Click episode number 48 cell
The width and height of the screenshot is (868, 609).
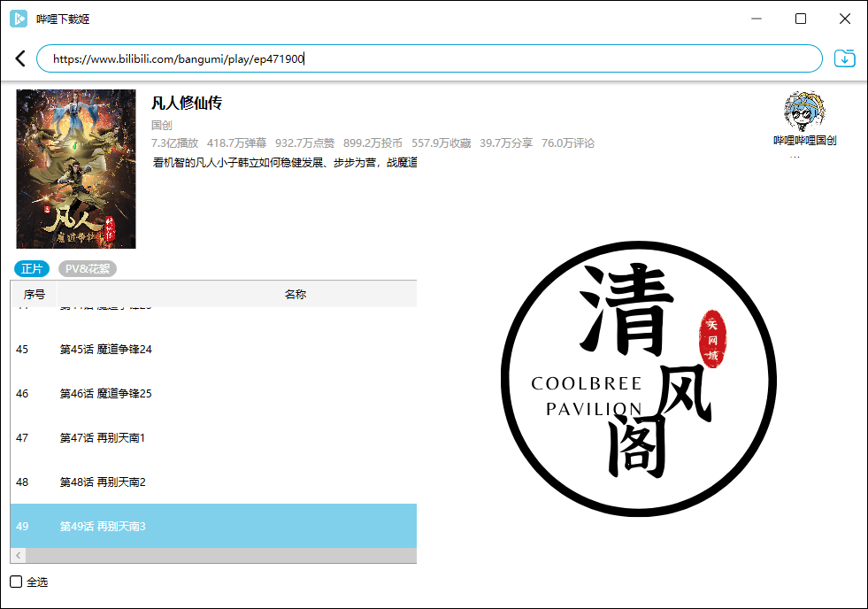pos(22,482)
